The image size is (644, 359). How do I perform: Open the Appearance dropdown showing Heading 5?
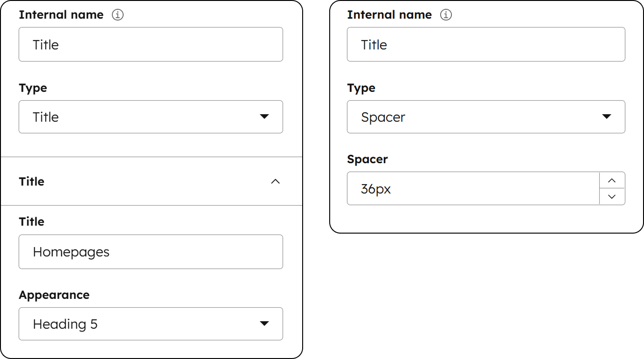[x=151, y=324]
